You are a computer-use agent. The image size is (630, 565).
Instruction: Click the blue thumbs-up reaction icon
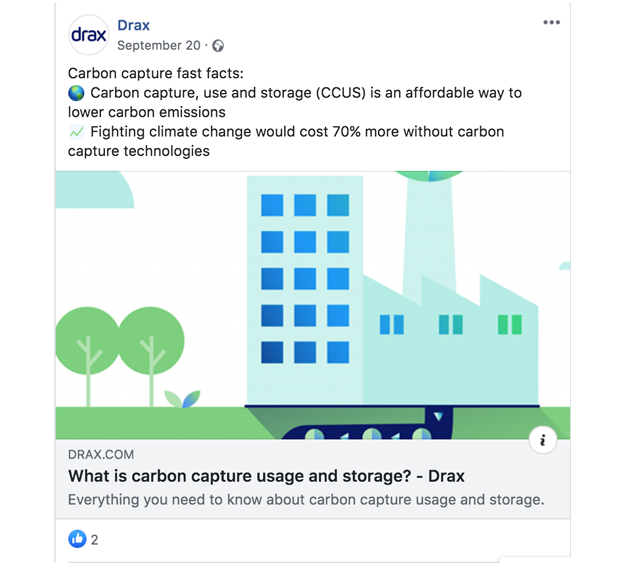coord(77,539)
